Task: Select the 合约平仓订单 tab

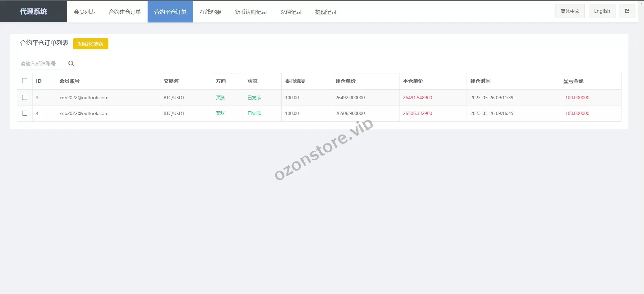Action: 170,12
